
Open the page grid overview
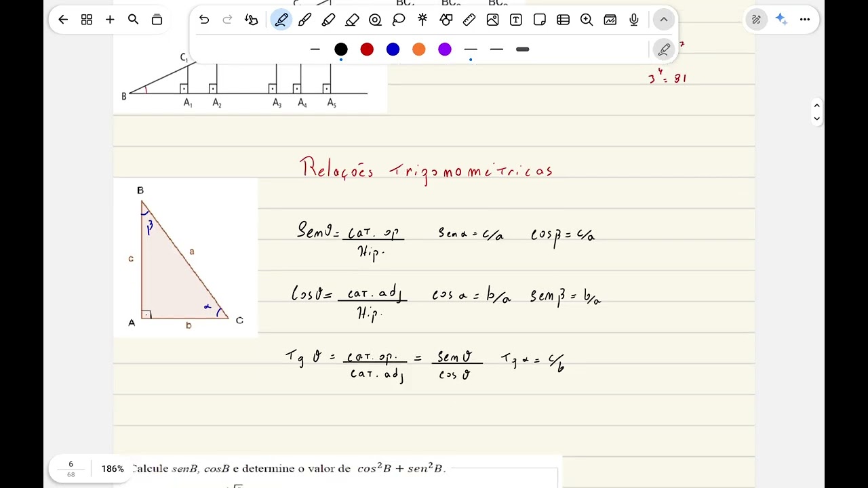tap(87, 20)
